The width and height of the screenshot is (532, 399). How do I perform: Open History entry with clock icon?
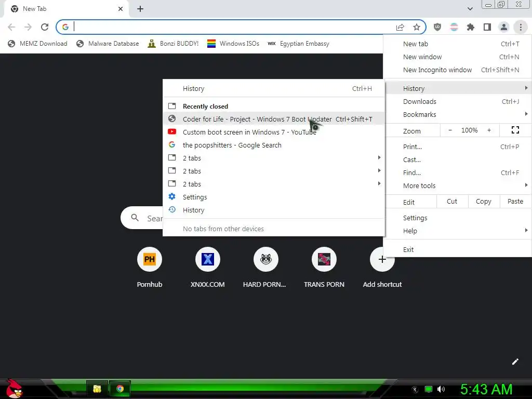tap(274, 210)
